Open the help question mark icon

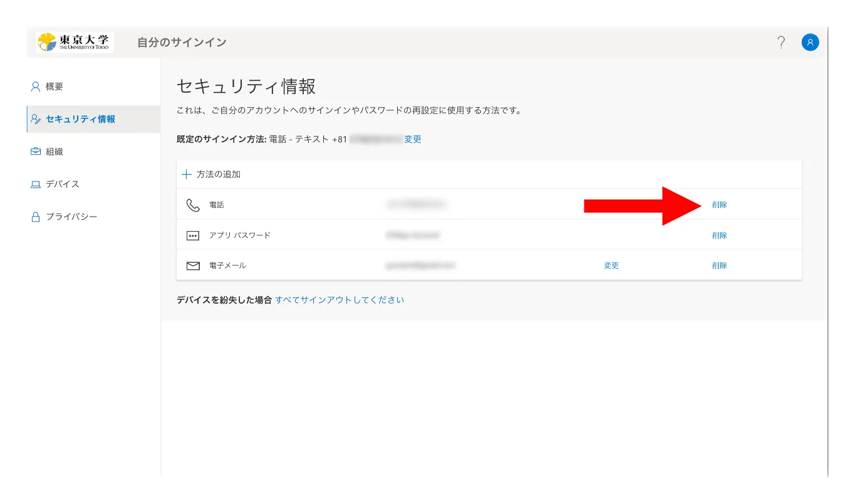(x=780, y=42)
